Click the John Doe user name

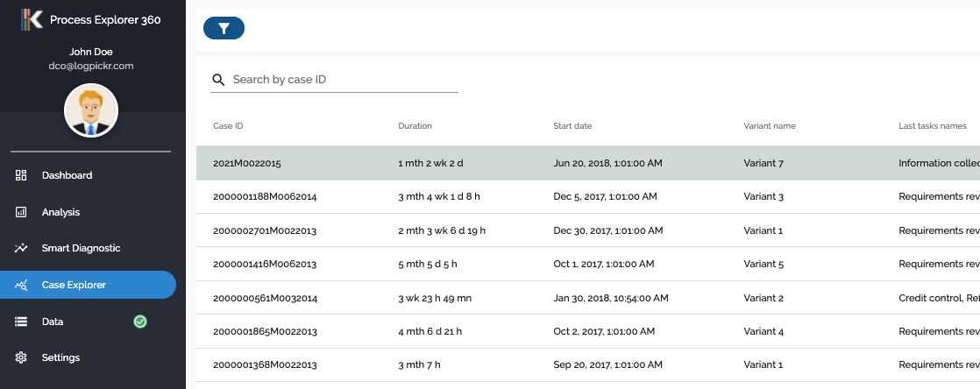coord(91,52)
